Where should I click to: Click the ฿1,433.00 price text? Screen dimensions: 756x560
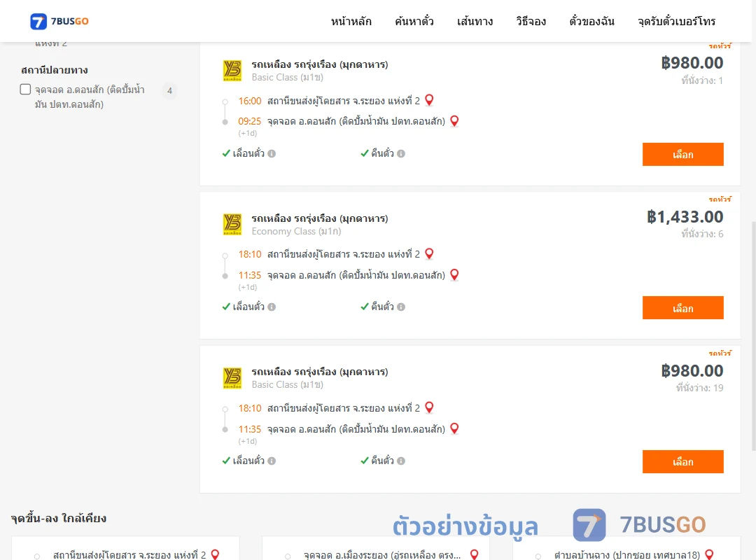(685, 217)
